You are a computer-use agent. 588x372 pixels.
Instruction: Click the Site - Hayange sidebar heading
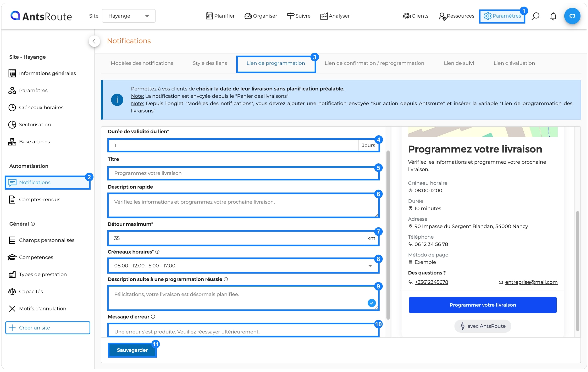coord(27,57)
